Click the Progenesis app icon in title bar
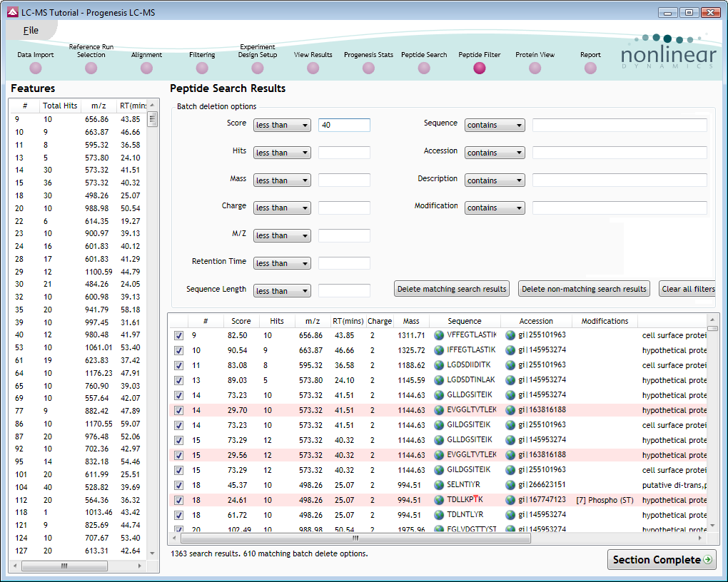 (13, 12)
